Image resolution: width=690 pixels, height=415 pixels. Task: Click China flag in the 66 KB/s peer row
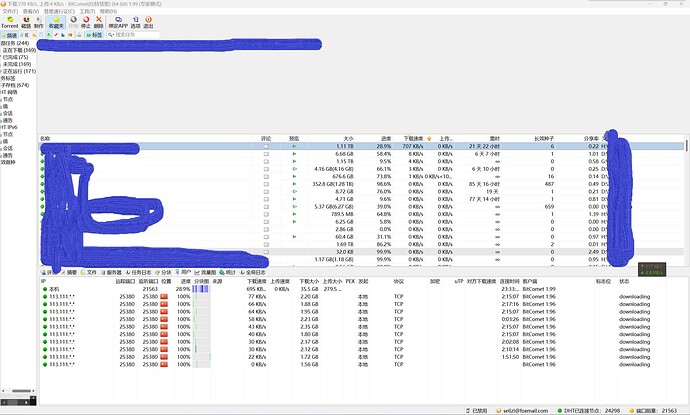point(164,304)
